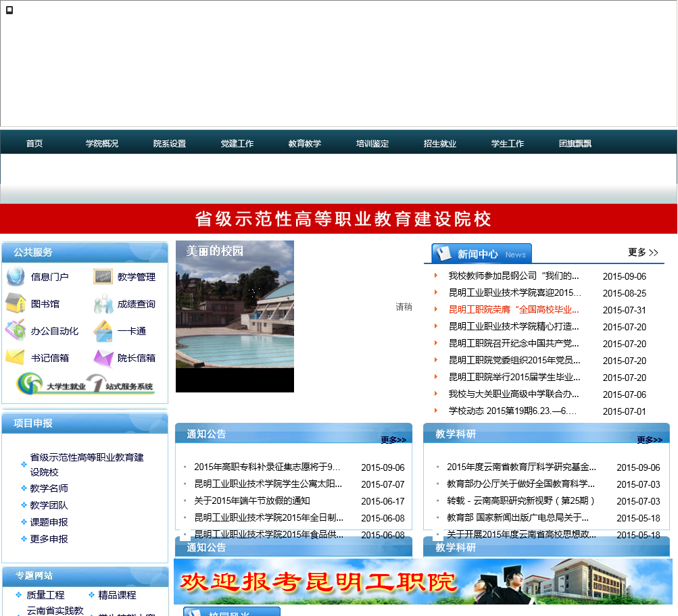Expand 更多>> in the 教学科研 panel

pyautogui.click(x=650, y=440)
